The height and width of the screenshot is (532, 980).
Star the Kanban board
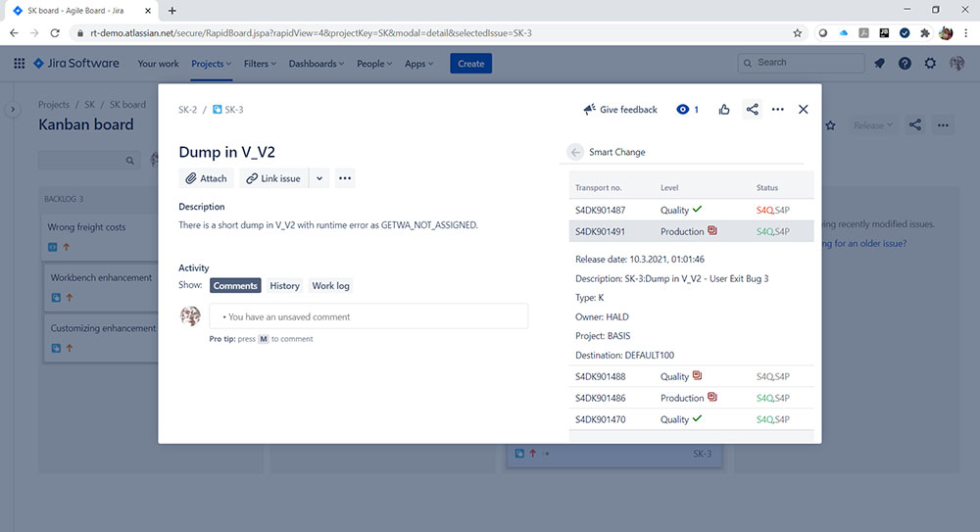coord(830,125)
